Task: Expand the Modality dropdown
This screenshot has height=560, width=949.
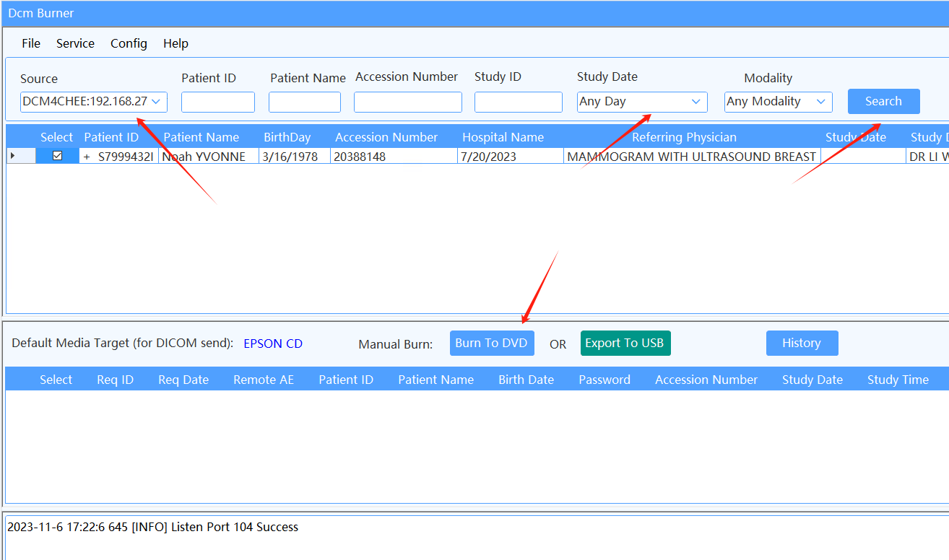Action: coord(820,102)
